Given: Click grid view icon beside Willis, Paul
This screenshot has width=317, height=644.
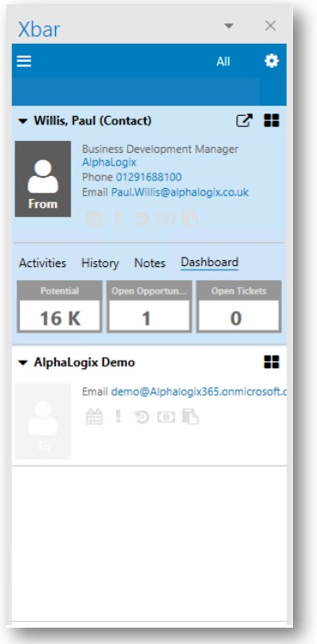Looking at the screenshot, I should tap(271, 121).
